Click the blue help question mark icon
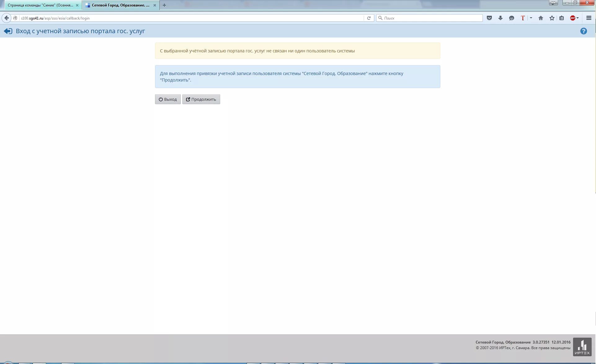This screenshot has height=364, width=596. pos(584,31)
